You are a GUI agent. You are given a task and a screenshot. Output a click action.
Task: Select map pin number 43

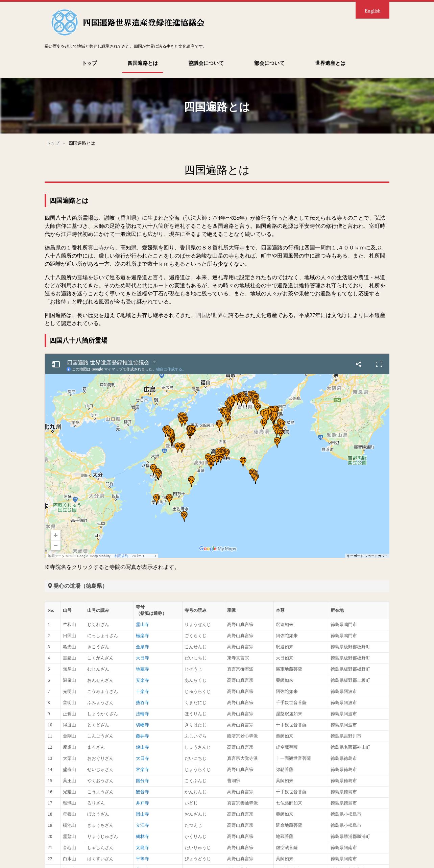153,469
